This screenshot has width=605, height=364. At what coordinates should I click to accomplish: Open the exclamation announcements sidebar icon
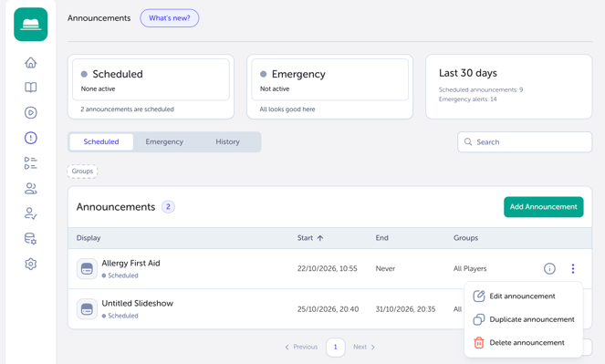pos(30,138)
